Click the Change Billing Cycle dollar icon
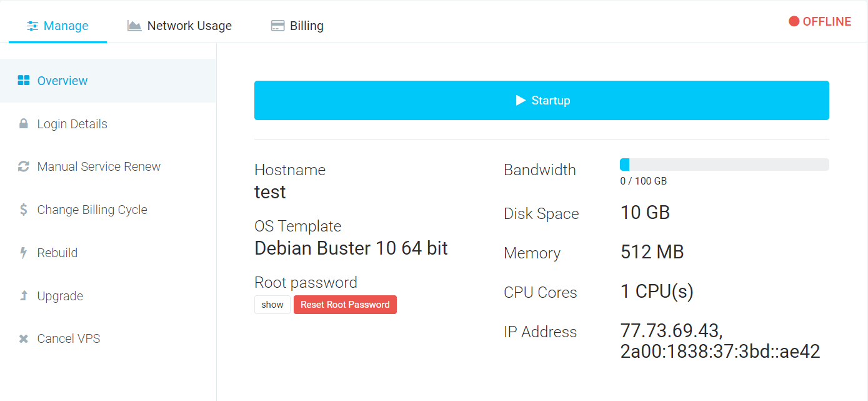This screenshot has height=401, width=868. click(x=22, y=209)
